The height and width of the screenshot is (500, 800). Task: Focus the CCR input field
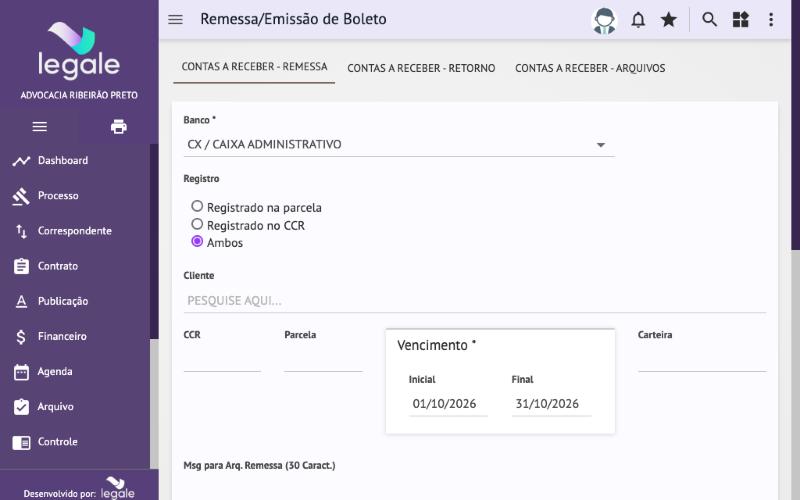pos(222,361)
